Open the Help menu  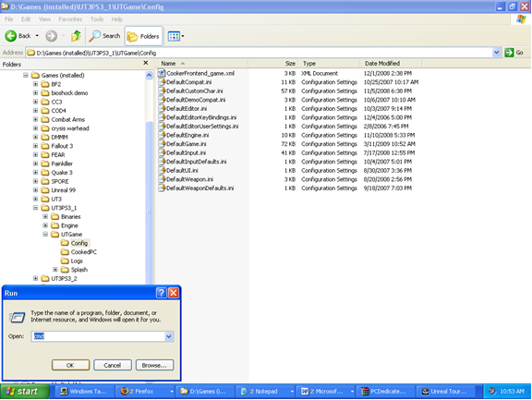pos(117,19)
